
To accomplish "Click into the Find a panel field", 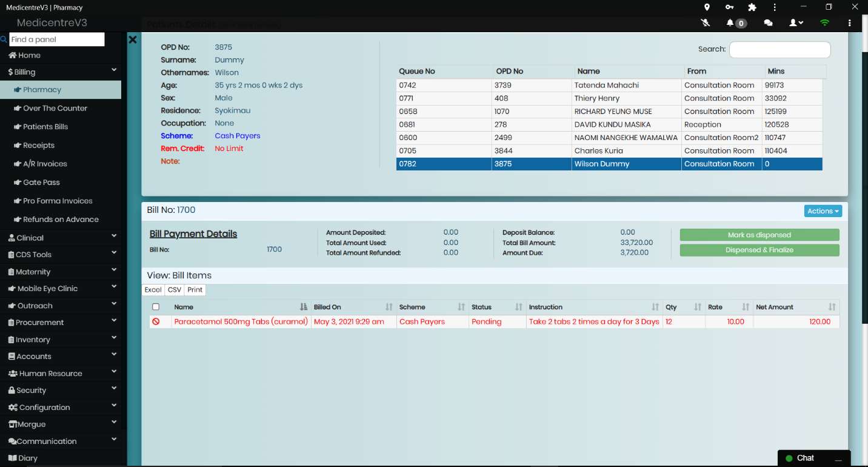I will click(57, 39).
